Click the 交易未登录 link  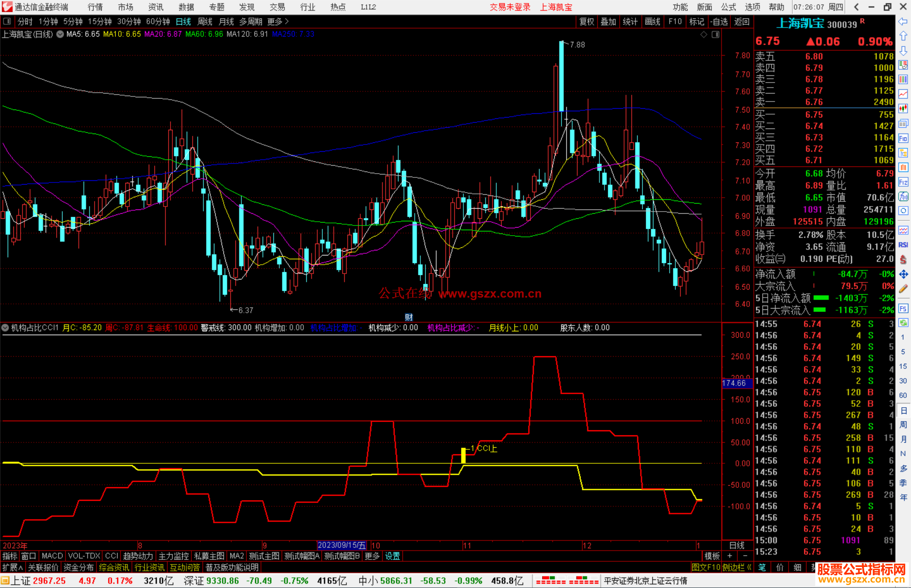(x=510, y=7)
